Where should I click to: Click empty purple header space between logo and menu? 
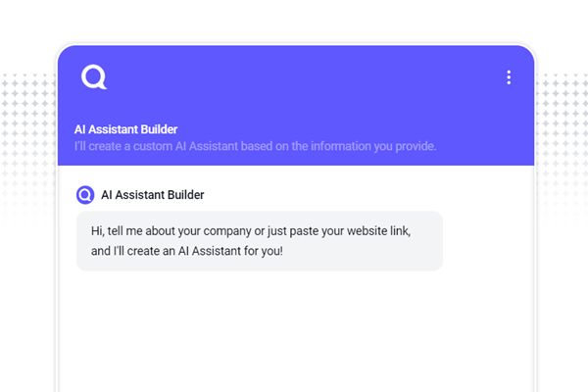pyautogui.click(x=294, y=78)
